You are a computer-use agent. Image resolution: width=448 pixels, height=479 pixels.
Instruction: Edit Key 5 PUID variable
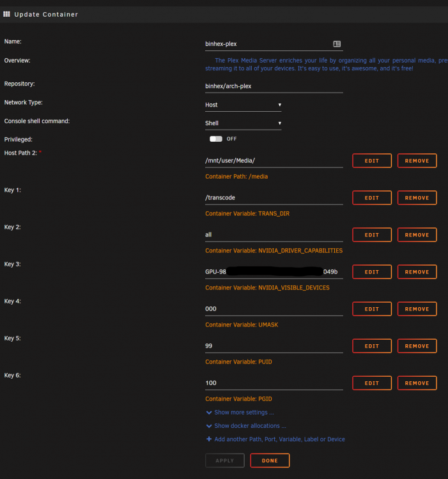click(372, 346)
